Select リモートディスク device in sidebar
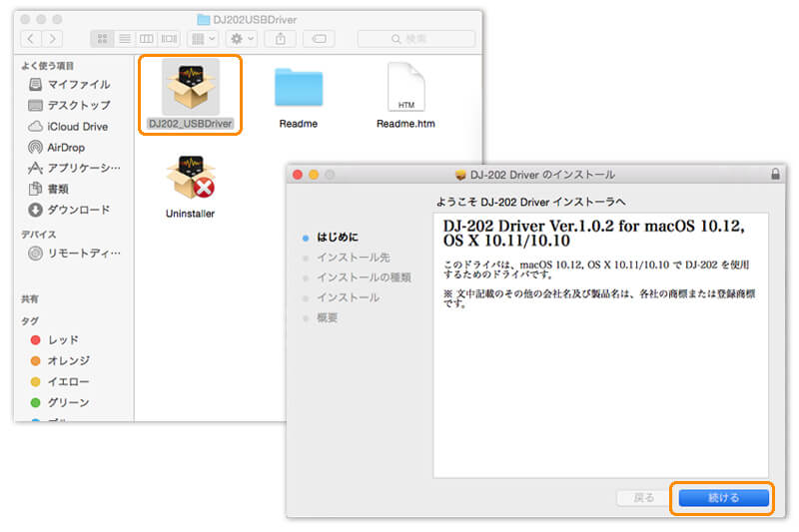This screenshot has height=532, width=799. pyautogui.click(x=74, y=253)
